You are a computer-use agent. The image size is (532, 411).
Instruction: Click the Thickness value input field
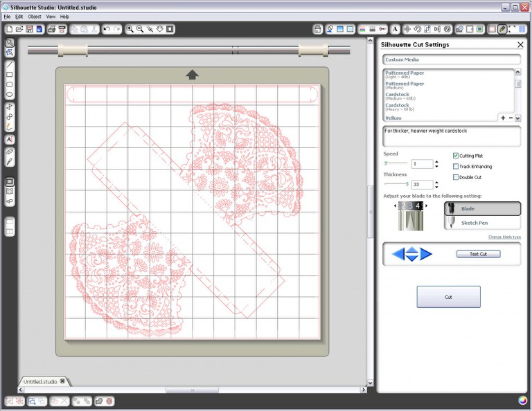(422, 184)
